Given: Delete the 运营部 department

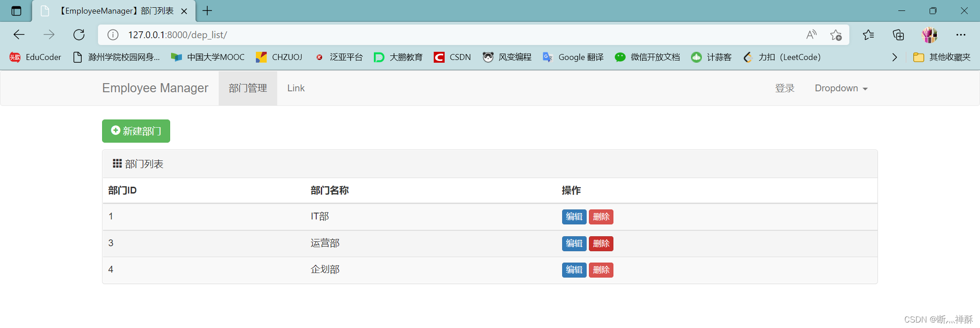Looking at the screenshot, I should tap(601, 244).
